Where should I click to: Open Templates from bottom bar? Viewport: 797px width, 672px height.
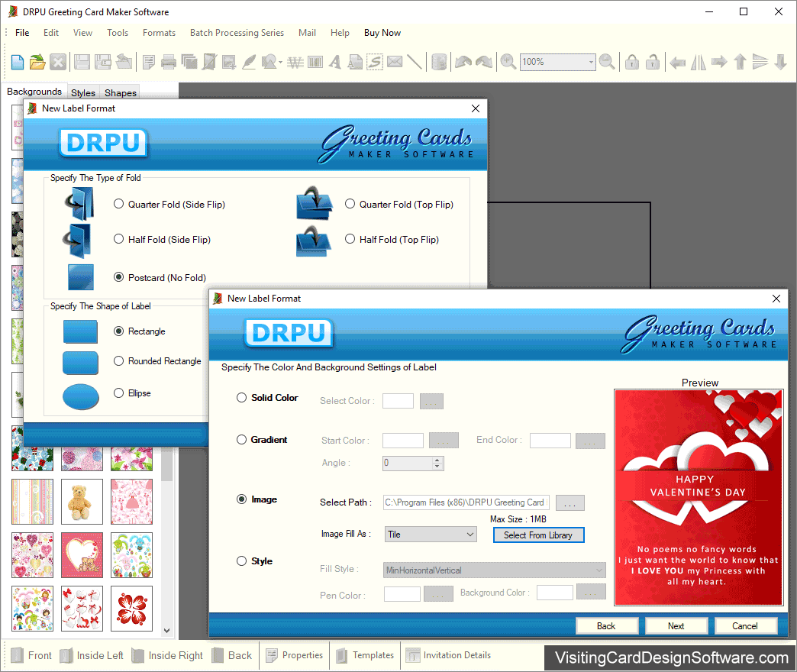click(x=365, y=655)
